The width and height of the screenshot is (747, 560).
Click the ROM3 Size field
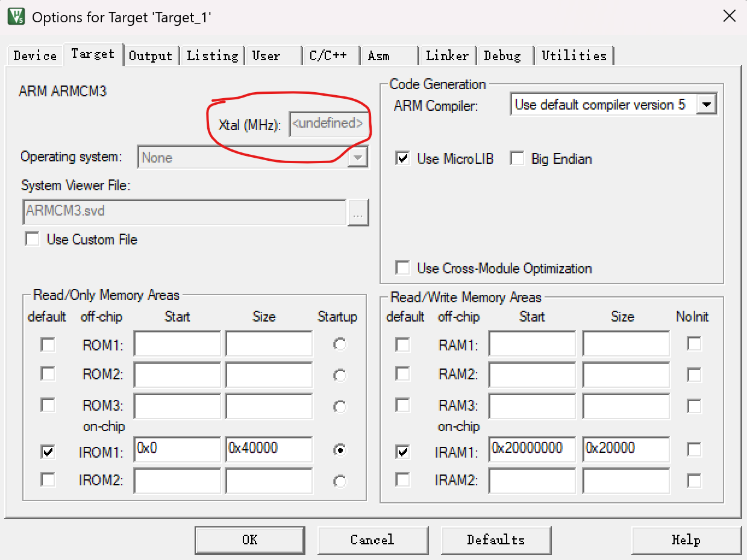(x=269, y=406)
